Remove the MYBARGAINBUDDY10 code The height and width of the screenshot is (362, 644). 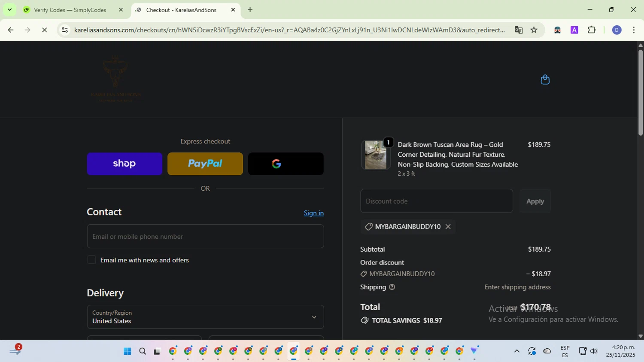[448, 226]
